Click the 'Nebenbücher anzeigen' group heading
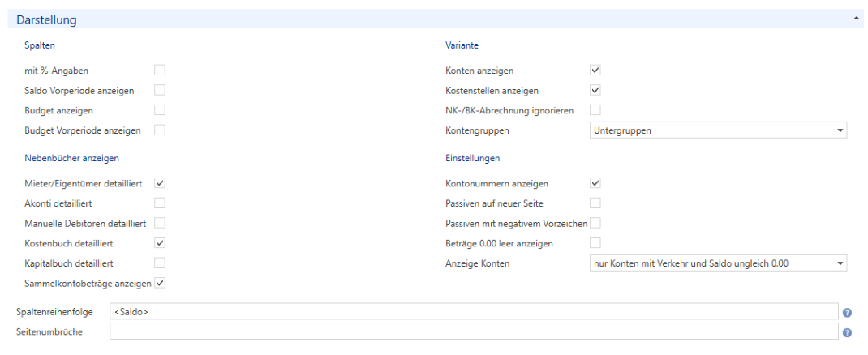Viewport: 868px width, 355px height. [x=72, y=158]
